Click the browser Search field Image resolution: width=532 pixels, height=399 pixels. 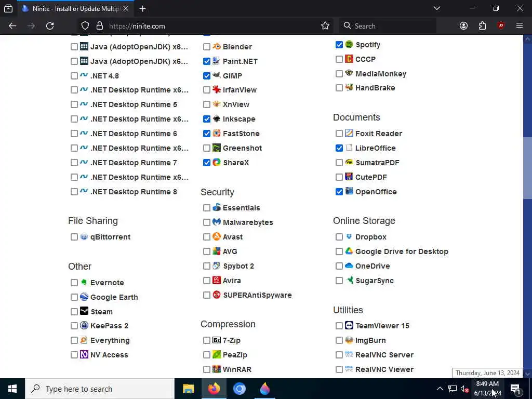pyautogui.click(x=388, y=26)
